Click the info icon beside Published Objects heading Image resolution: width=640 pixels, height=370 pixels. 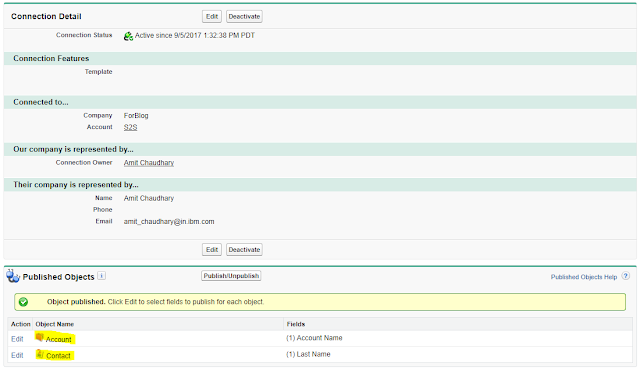pos(102,276)
